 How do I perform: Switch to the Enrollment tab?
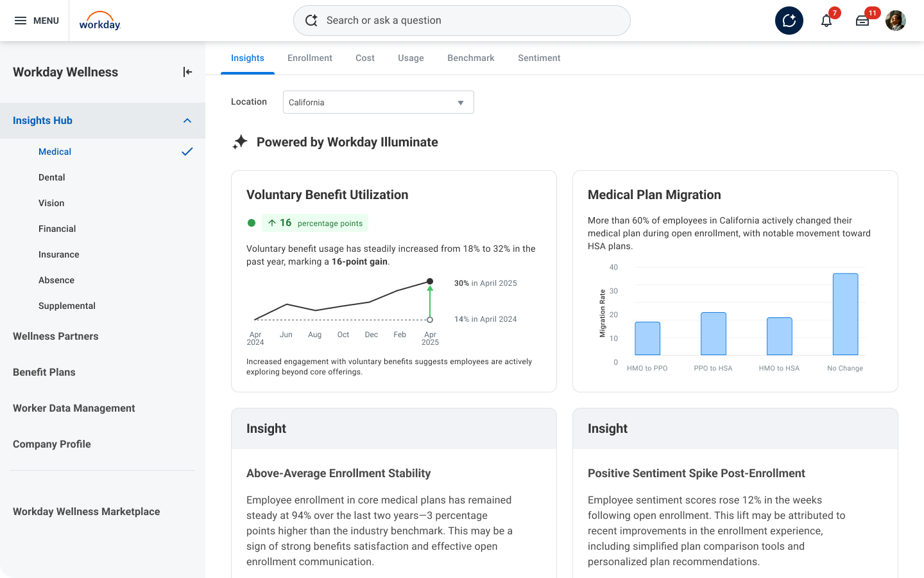310,58
